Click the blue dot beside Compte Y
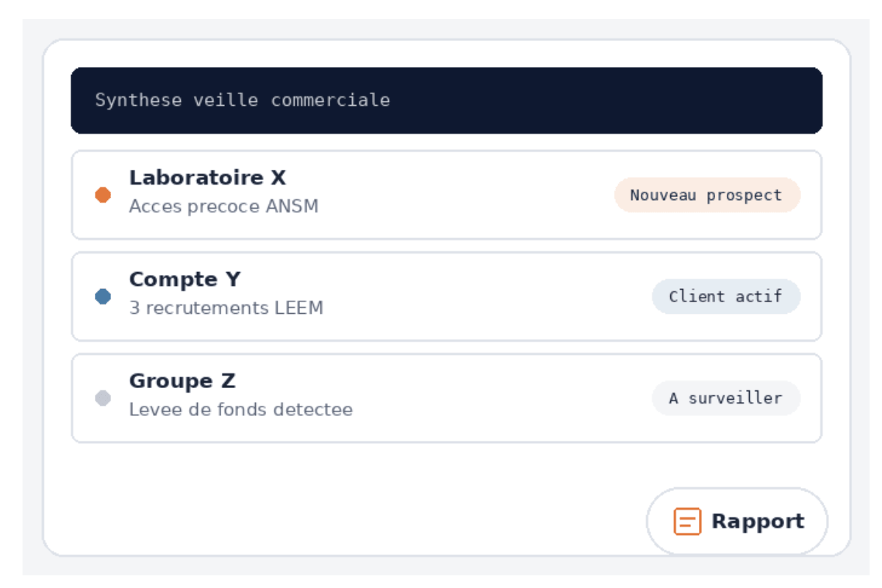 (x=104, y=296)
